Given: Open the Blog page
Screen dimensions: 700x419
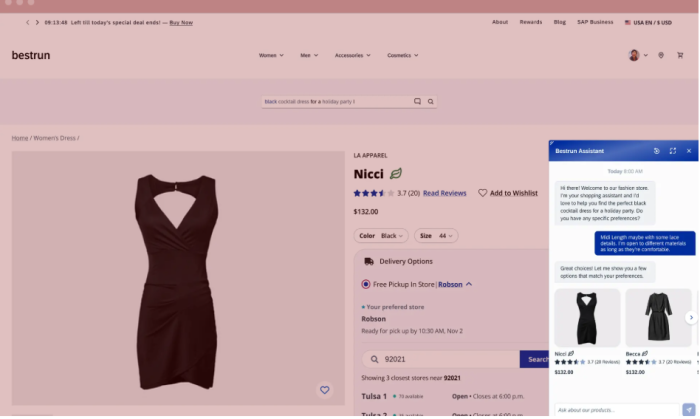Looking at the screenshot, I should coord(559,22).
